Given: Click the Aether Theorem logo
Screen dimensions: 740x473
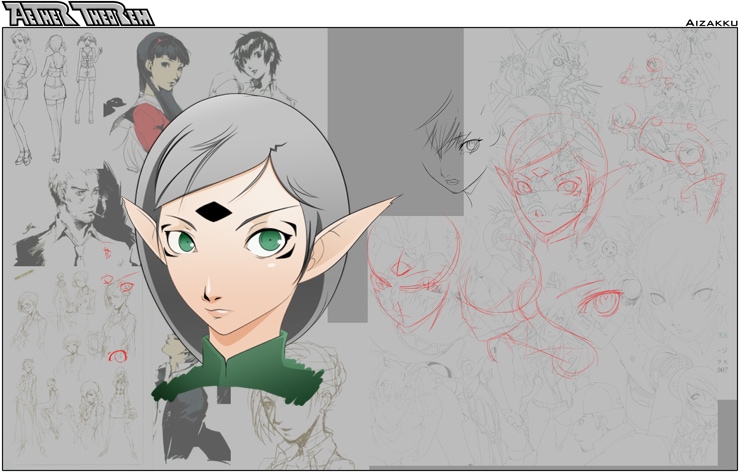Looking at the screenshot, I should [x=77, y=14].
